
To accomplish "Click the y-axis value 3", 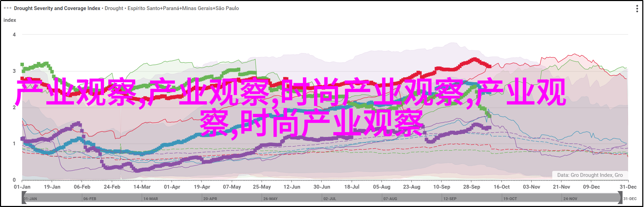I will click(x=14, y=71).
